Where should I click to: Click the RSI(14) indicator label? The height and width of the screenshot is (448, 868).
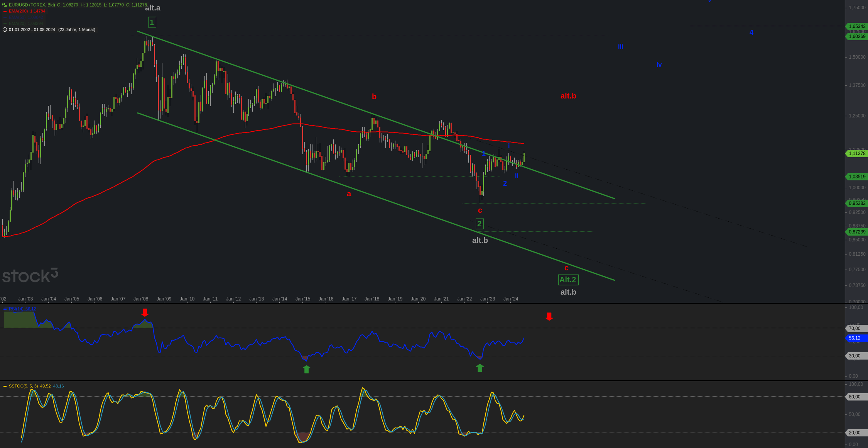point(16,309)
